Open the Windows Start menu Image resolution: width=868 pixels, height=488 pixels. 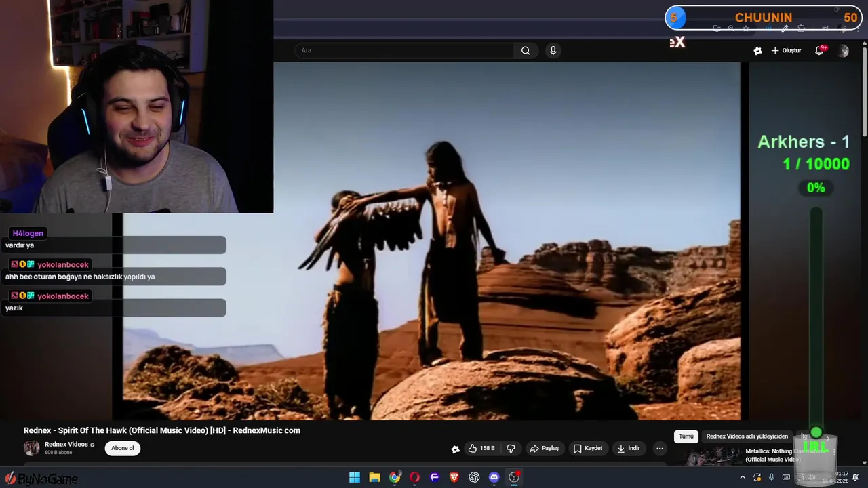(355, 477)
